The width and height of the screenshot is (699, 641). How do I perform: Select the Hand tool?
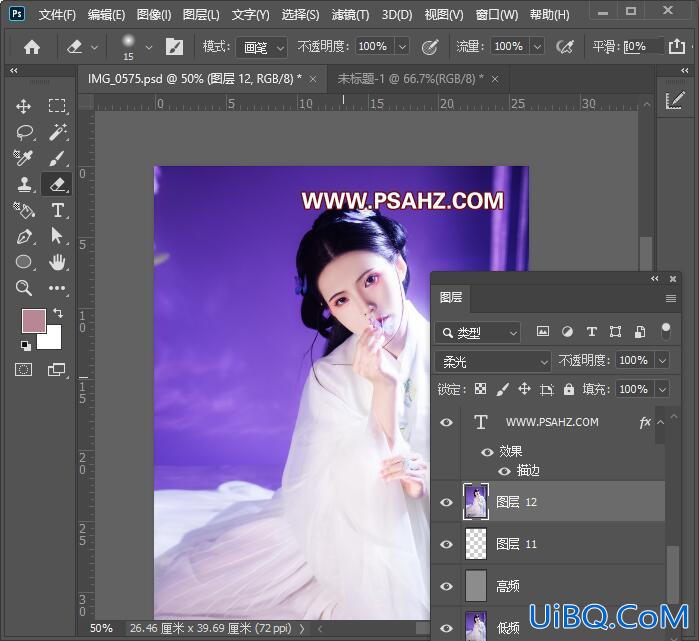tap(57, 262)
